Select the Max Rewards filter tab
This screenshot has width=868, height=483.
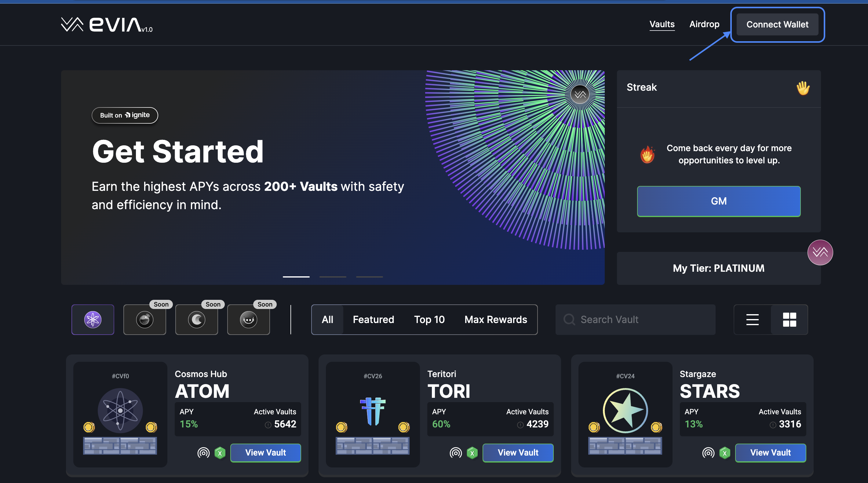(x=495, y=319)
